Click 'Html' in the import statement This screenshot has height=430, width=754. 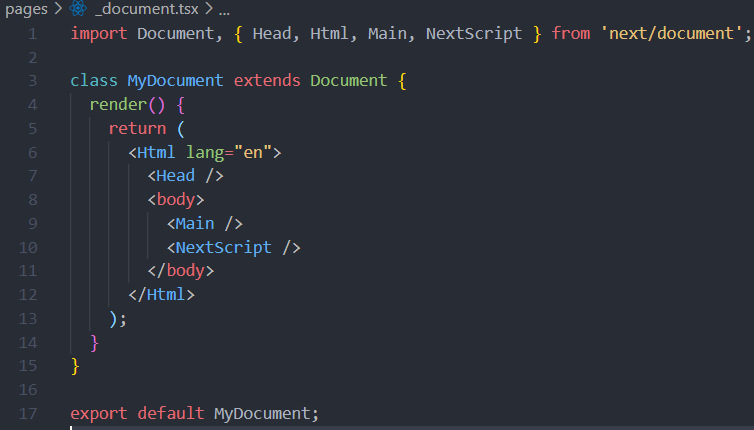click(x=329, y=34)
